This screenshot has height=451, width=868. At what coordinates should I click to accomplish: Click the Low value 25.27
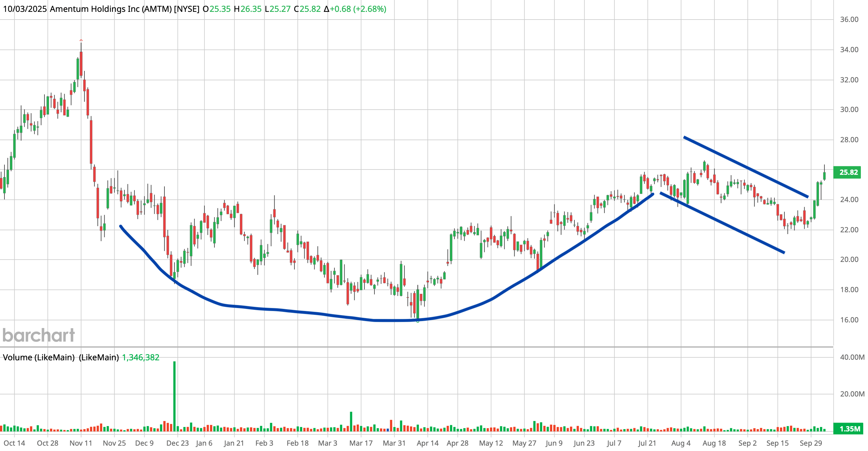[x=279, y=9]
